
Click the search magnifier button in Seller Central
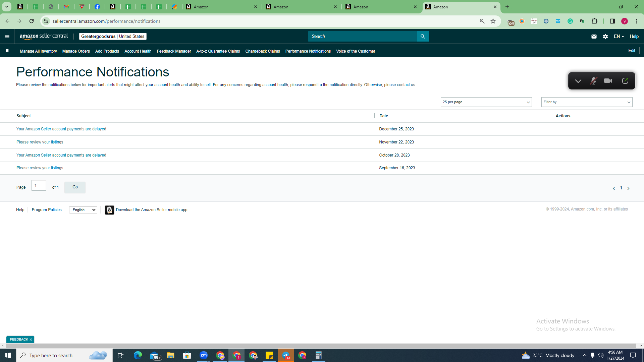423,37
